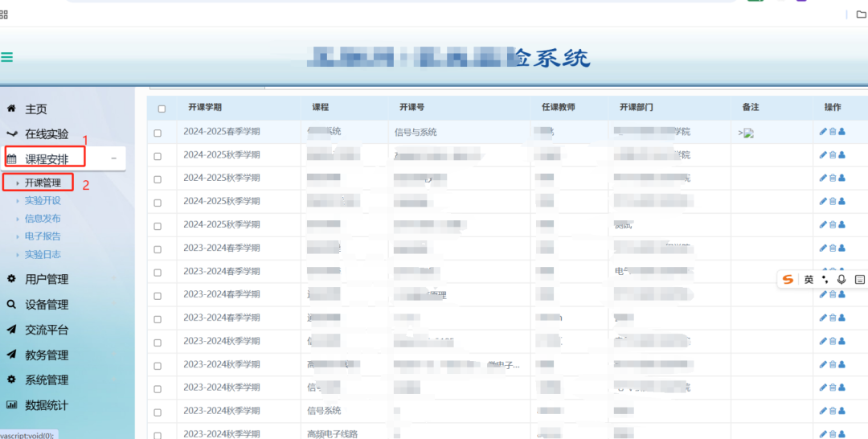Select the 2024-2025春季学期 cell
868x439 pixels.
(x=222, y=132)
